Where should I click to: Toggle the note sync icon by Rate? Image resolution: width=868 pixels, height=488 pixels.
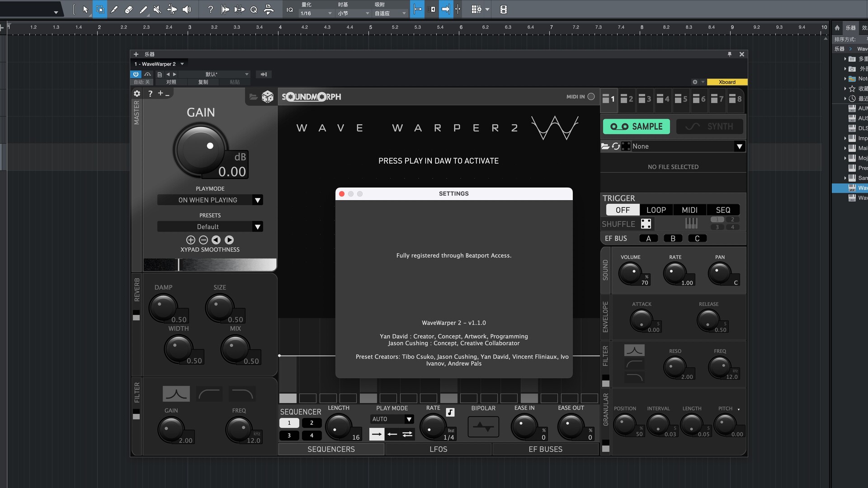[450, 412]
